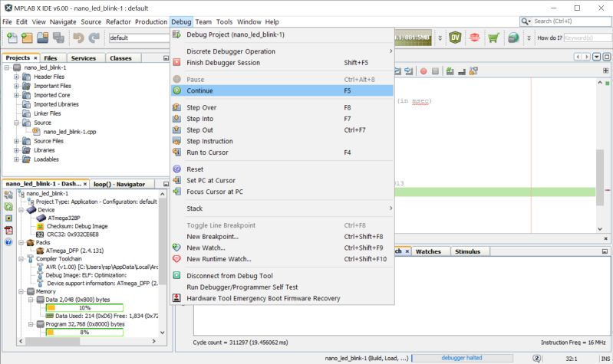Screen dimensions: 613x364
Task: Expand the Loadables folder
Action: [x=16, y=159]
